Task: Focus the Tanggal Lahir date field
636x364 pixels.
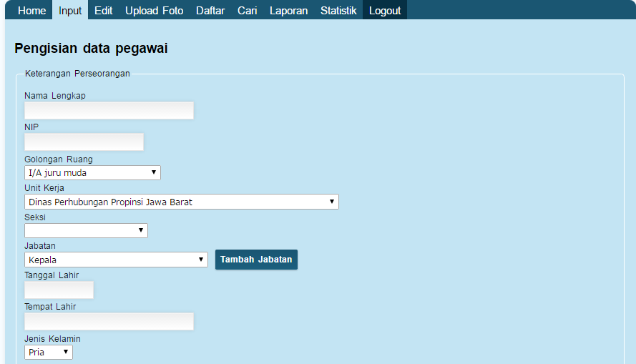Action: (x=59, y=290)
